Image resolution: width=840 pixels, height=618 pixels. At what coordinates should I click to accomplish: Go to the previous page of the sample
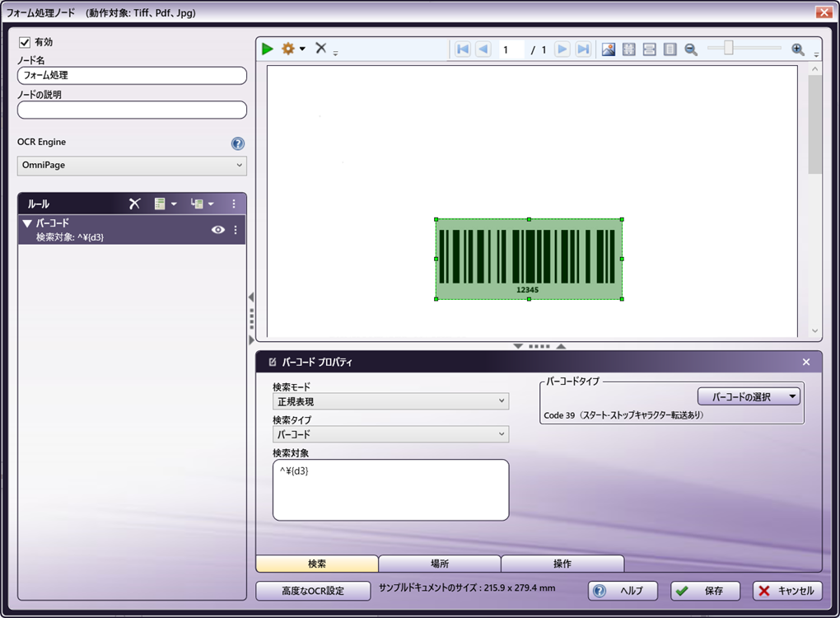coord(483,49)
